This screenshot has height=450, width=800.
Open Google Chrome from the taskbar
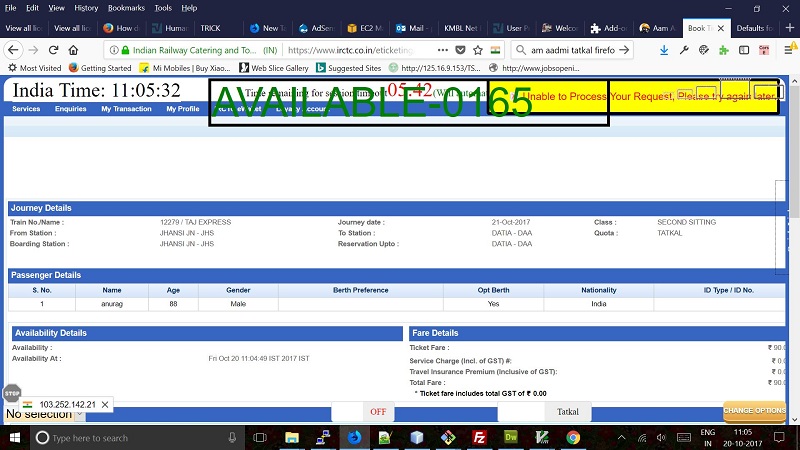point(573,437)
